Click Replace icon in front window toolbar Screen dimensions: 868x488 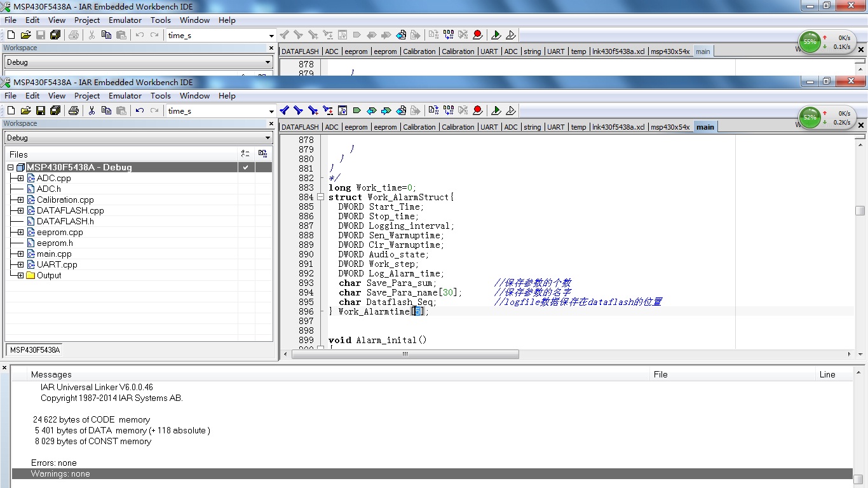(x=328, y=111)
